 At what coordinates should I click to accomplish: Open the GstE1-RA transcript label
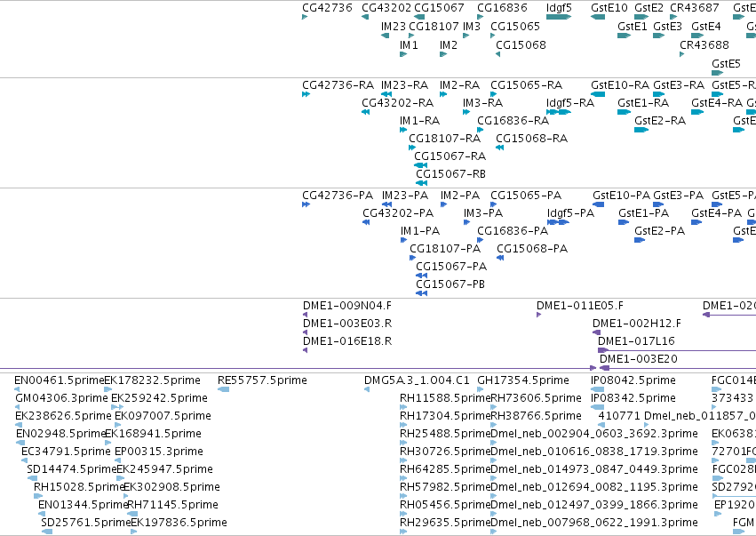pos(643,103)
